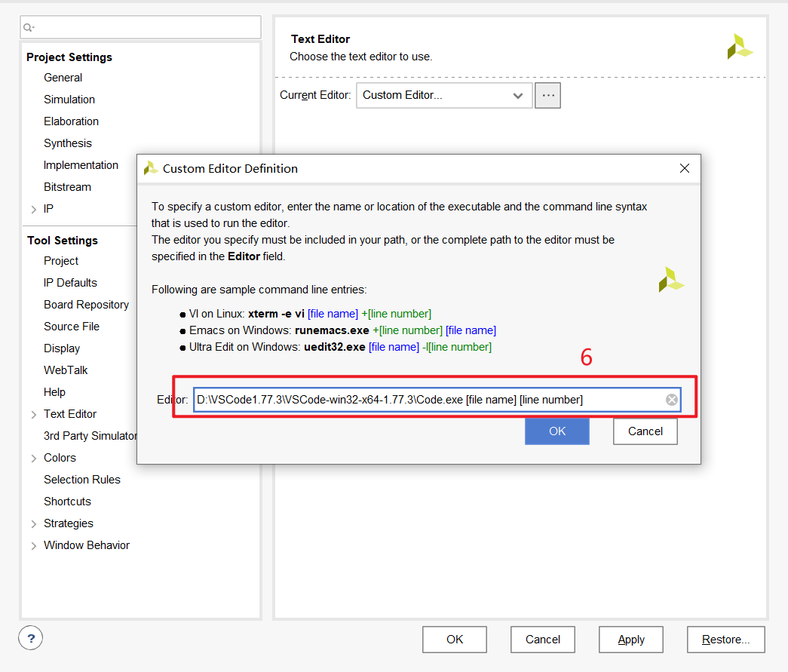Open Shortcuts settings
The height and width of the screenshot is (672, 788).
67,502
